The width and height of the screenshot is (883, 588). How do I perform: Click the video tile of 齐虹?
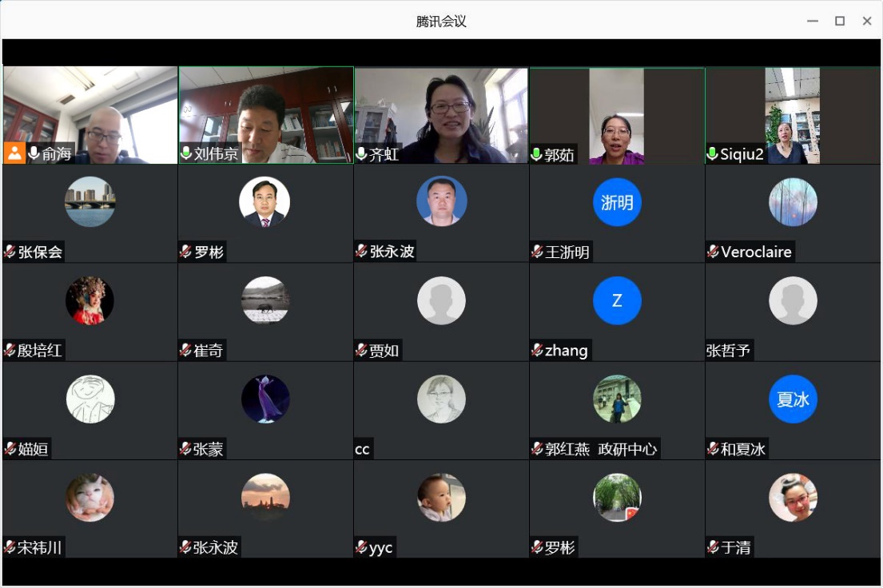441,112
